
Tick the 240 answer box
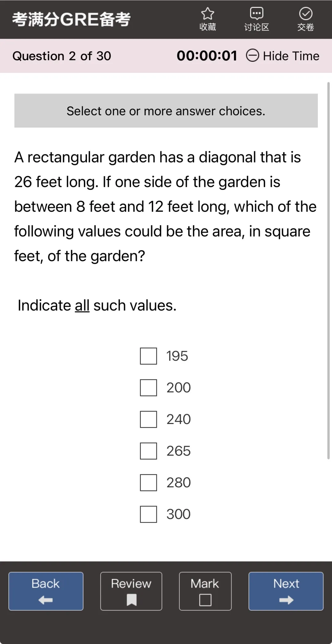tap(148, 419)
